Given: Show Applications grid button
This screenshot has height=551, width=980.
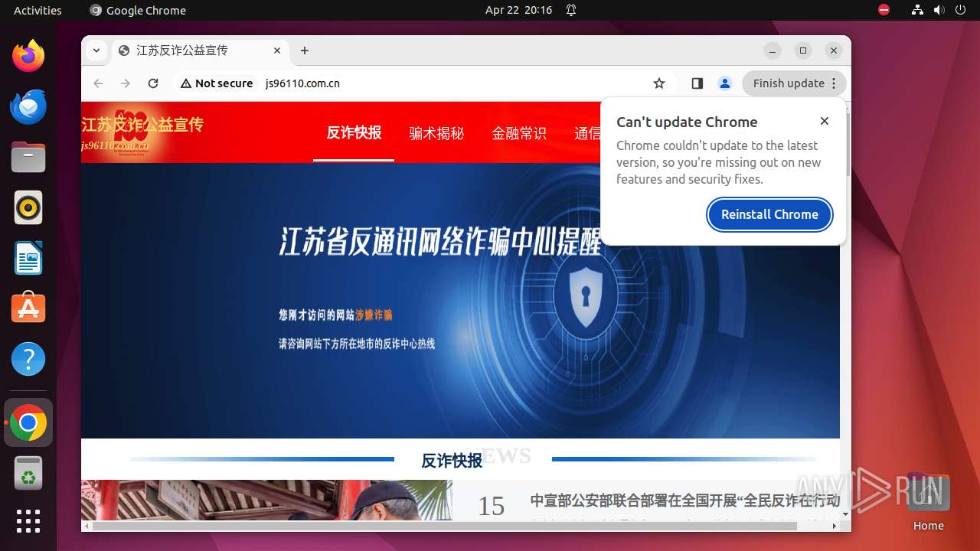Looking at the screenshot, I should point(28,521).
